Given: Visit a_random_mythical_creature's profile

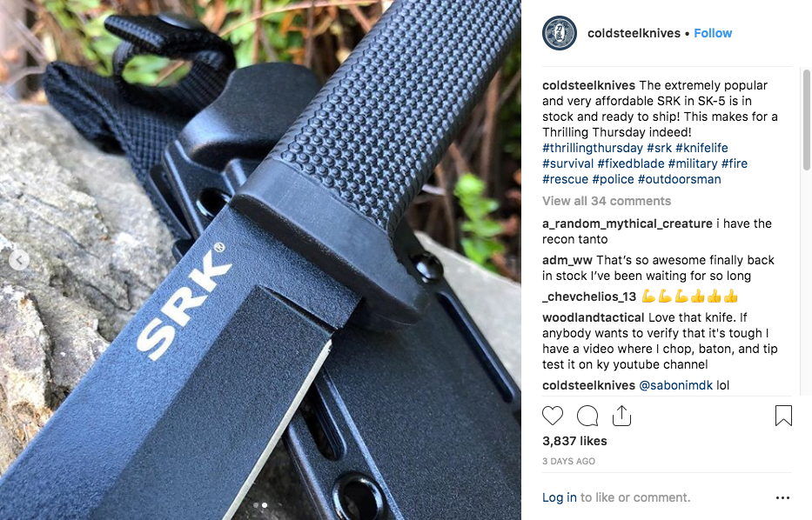Looking at the screenshot, I should click(627, 223).
